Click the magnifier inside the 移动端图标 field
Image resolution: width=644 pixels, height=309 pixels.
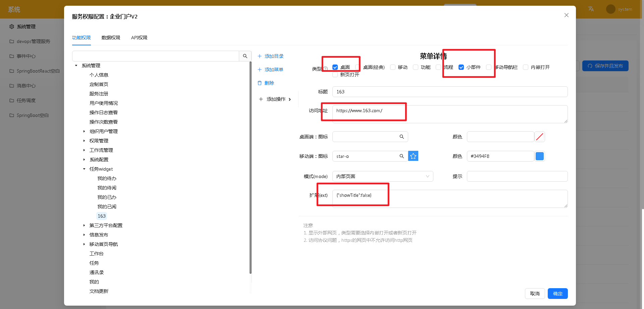click(401, 156)
